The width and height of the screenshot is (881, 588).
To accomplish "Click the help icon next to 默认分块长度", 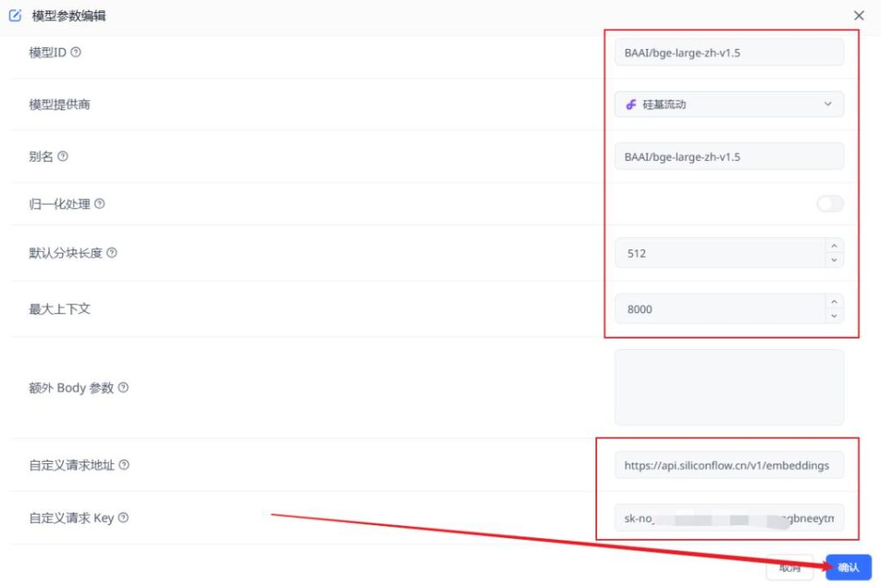I will pyautogui.click(x=112, y=253).
